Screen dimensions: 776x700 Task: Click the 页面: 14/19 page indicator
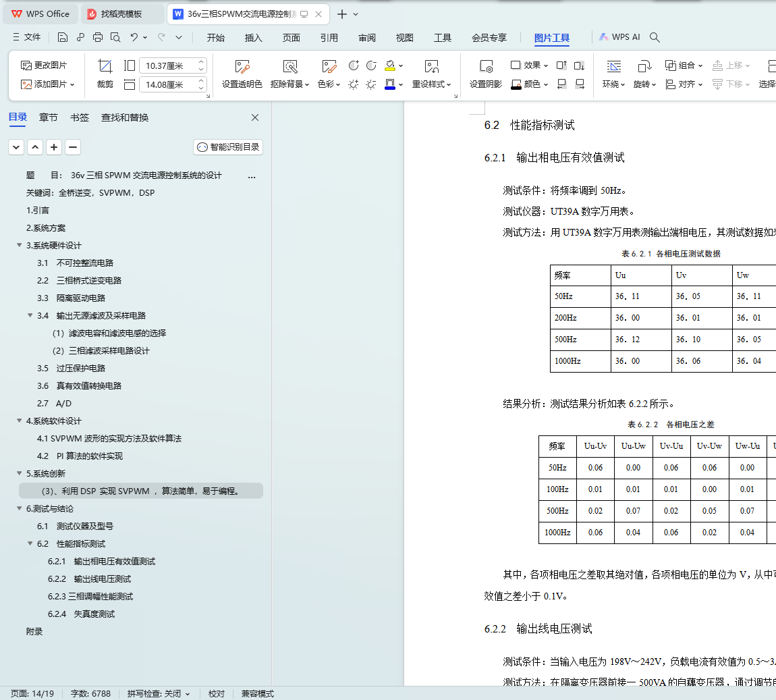pos(32,693)
